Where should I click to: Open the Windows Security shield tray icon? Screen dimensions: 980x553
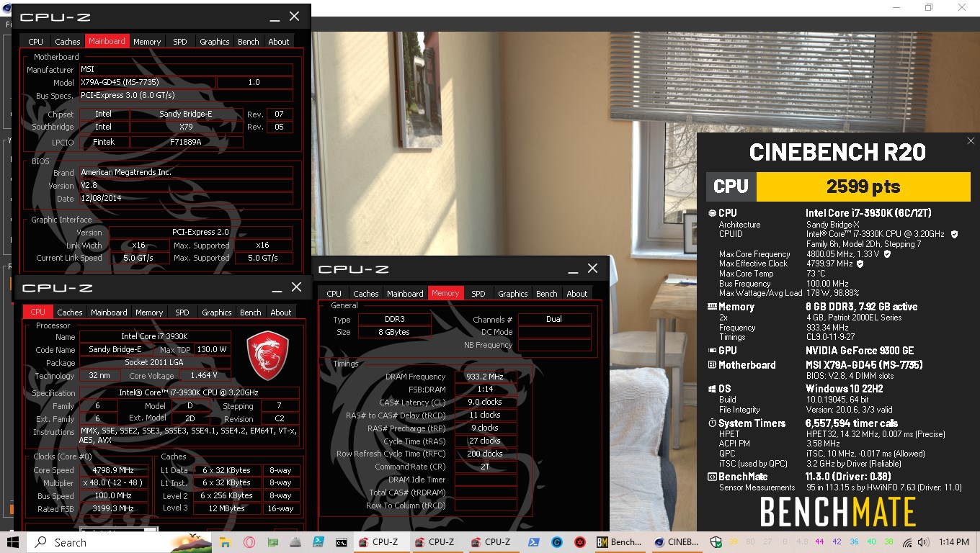pyautogui.click(x=716, y=542)
